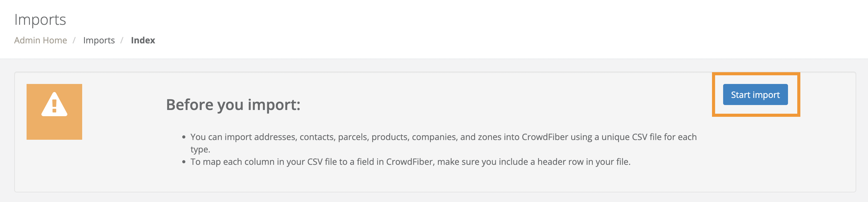Click "header row" in the second bullet

pos(560,162)
